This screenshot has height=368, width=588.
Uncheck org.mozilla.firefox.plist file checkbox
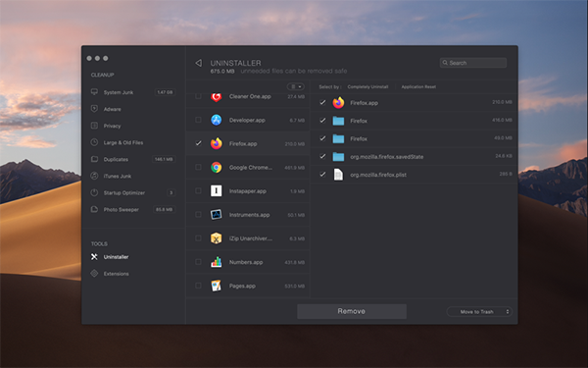pos(322,175)
